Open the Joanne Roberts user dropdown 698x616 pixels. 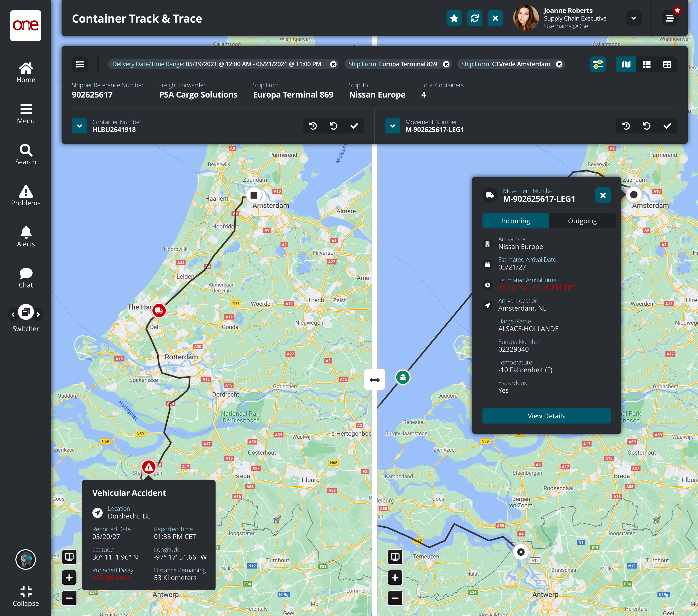pyautogui.click(x=633, y=18)
